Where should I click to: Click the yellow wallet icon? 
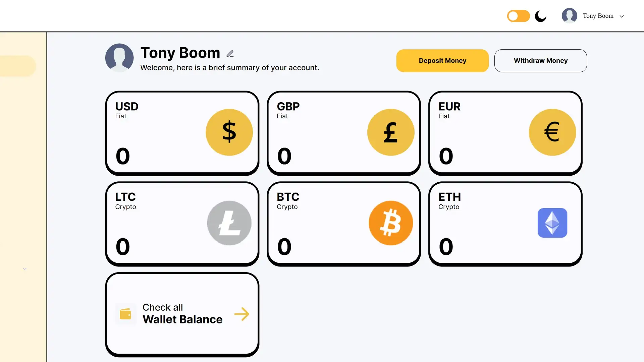(x=125, y=314)
